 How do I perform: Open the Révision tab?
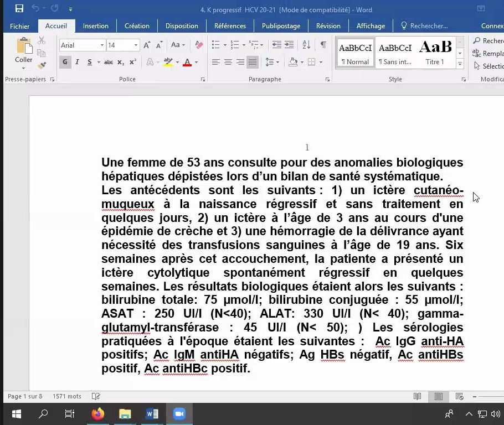pos(328,26)
